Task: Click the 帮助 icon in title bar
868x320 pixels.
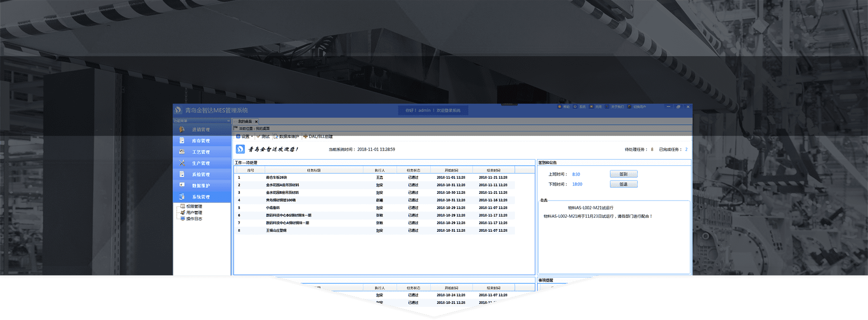Action: click(x=560, y=107)
